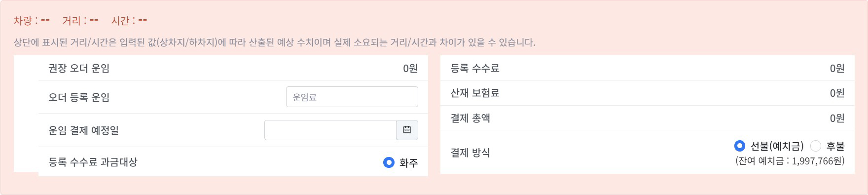The image size is (868, 195).
Task: Click the 화주 label text
Action: (x=409, y=163)
